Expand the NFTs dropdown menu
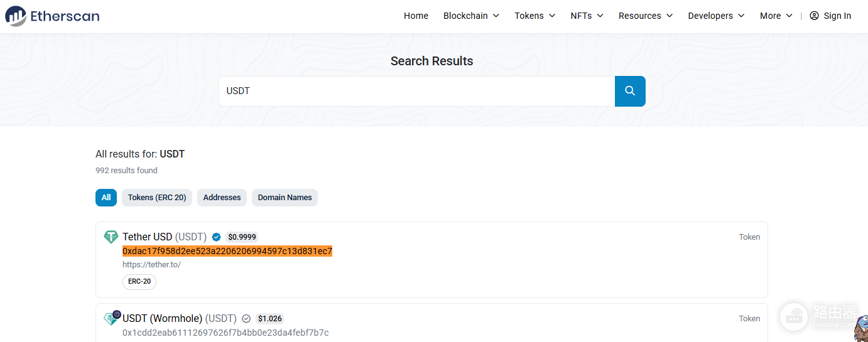868x342 pixels. pos(587,16)
